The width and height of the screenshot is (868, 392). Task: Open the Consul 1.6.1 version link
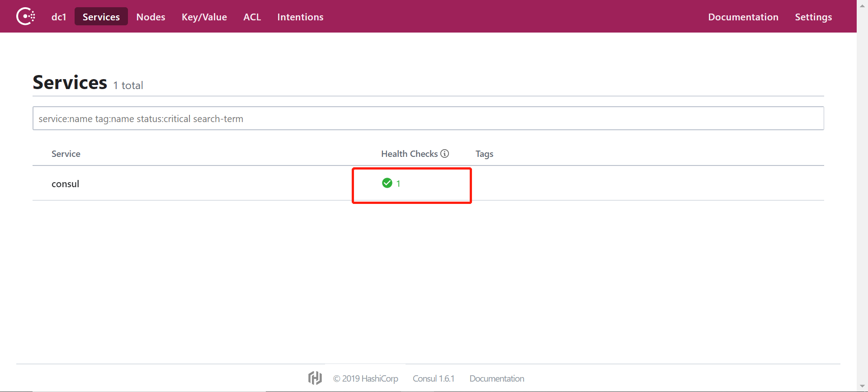tap(434, 378)
